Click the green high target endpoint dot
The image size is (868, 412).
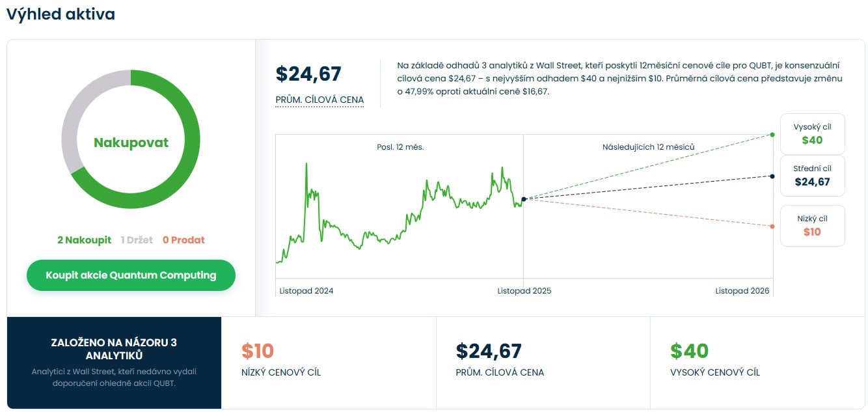[772, 135]
